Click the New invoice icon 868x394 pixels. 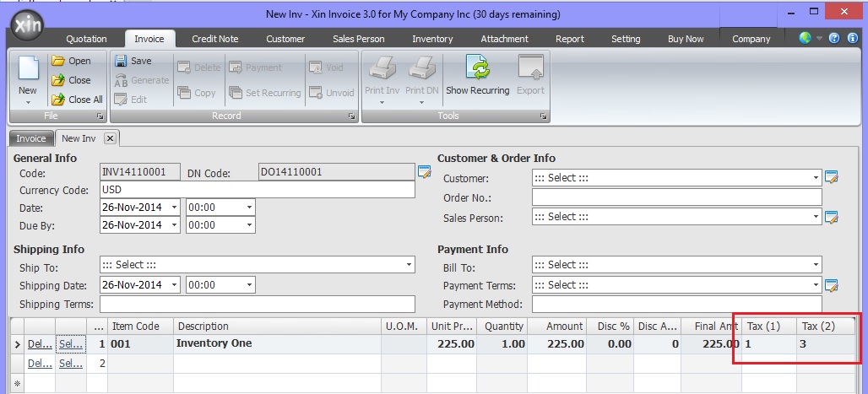coord(28,69)
